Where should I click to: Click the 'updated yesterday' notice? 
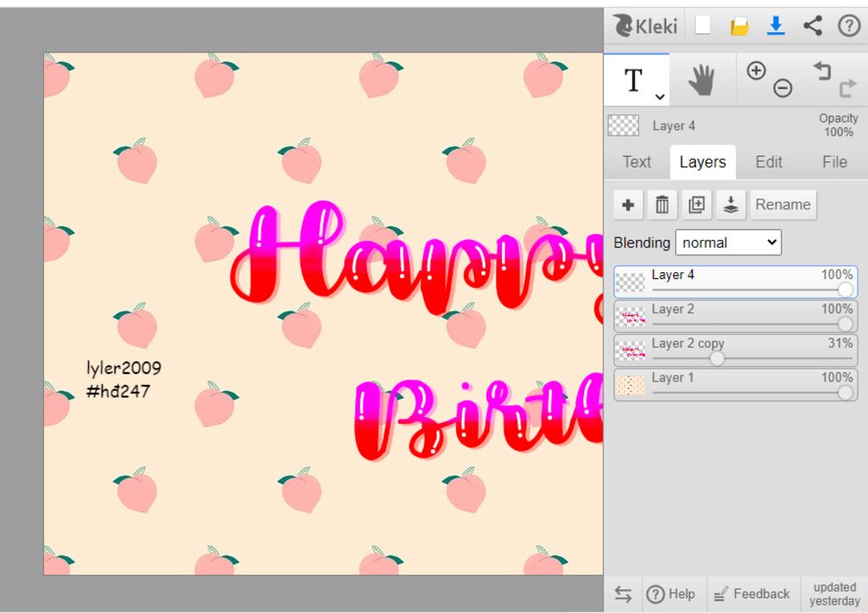tap(834, 594)
